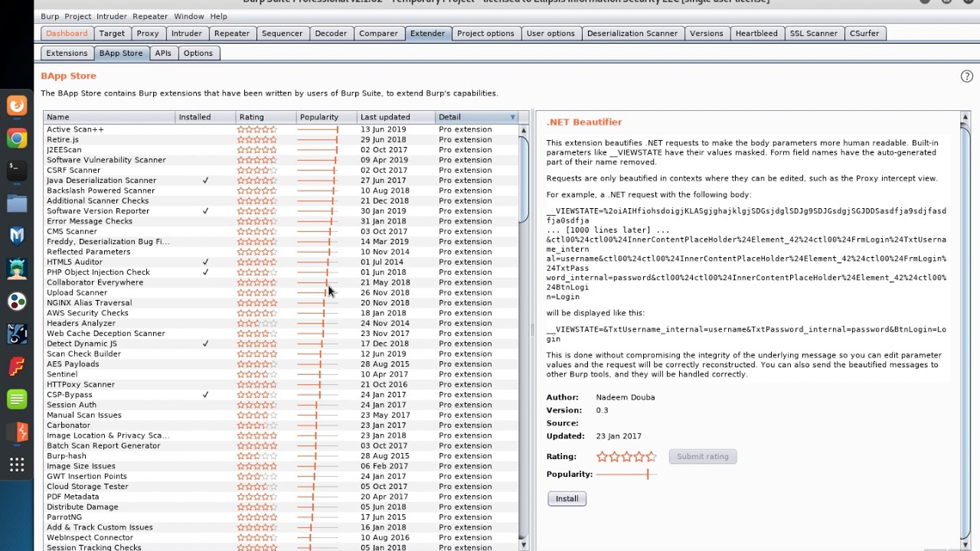Image resolution: width=980 pixels, height=551 pixels.
Task: Open the Decoder tab
Action: pos(331,34)
